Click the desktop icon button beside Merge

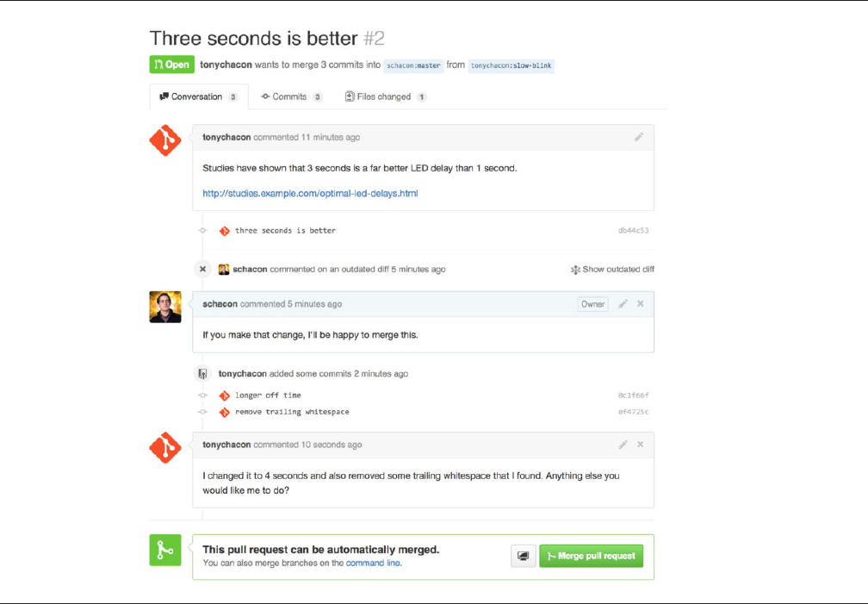[523, 557]
